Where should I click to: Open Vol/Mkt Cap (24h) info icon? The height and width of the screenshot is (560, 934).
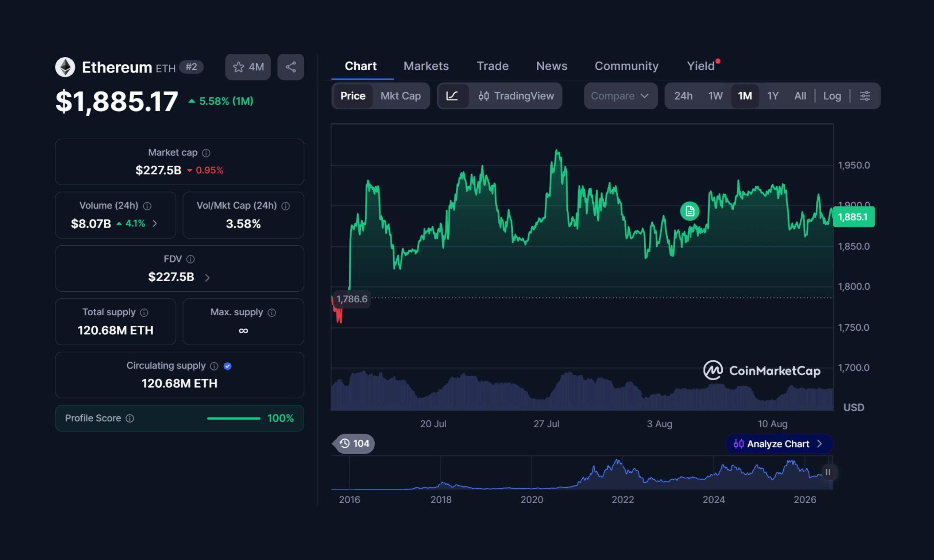pyautogui.click(x=286, y=206)
